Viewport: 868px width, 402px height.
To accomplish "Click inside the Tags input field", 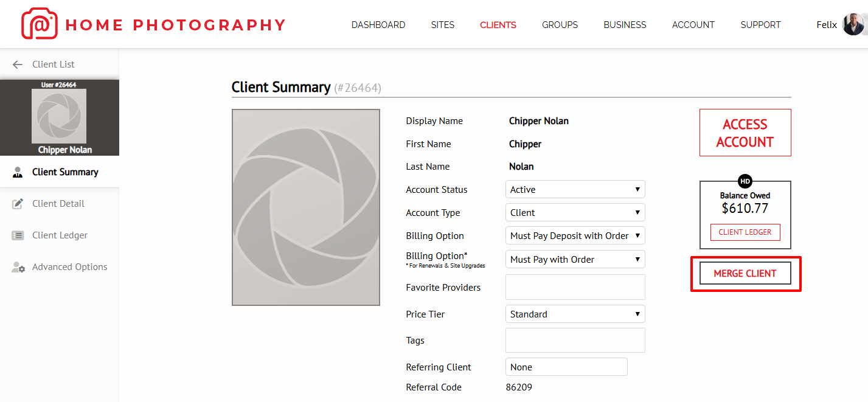I will click(575, 340).
